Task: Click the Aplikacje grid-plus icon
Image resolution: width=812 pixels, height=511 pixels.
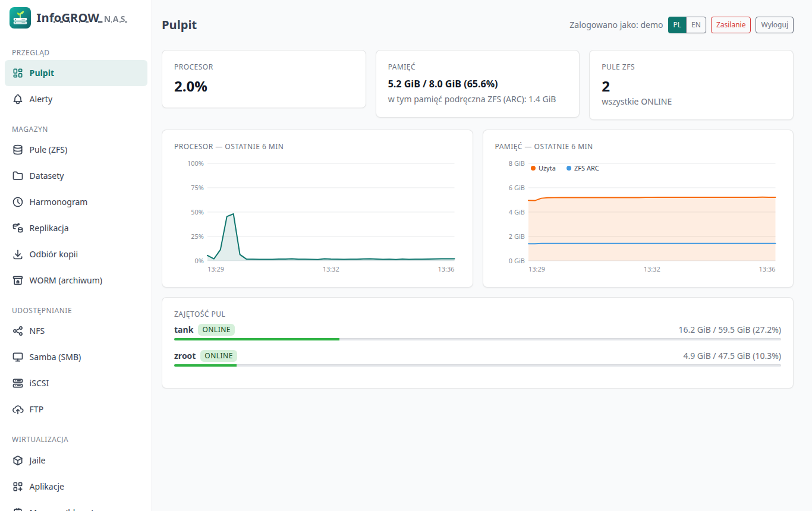Action: coord(18,487)
